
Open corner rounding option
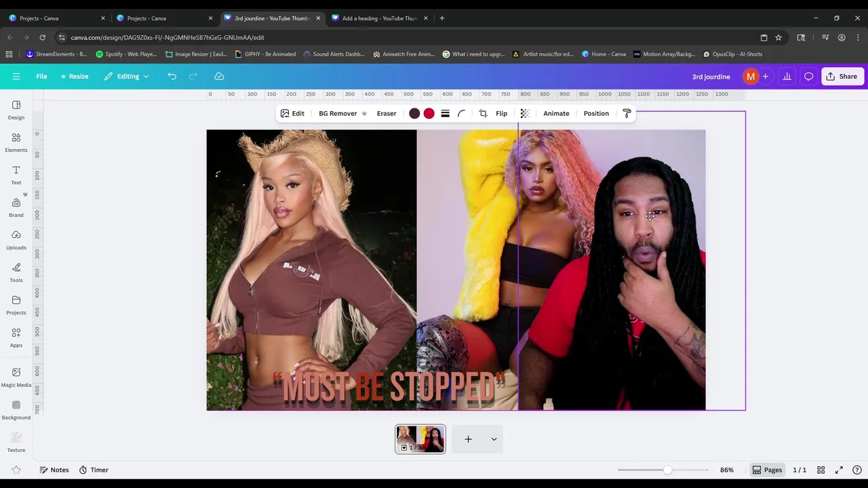pyautogui.click(x=462, y=113)
